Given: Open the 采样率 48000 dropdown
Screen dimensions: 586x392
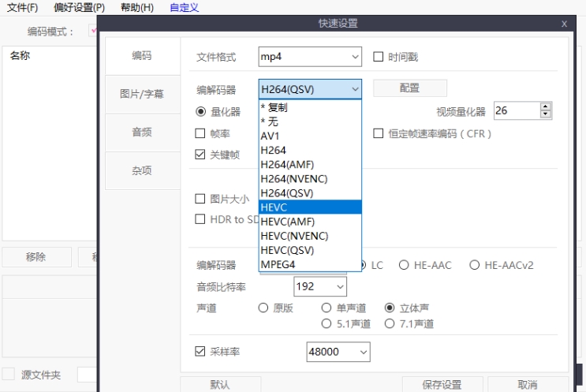Looking at the screenshot, I should click(x=338, y=352).
